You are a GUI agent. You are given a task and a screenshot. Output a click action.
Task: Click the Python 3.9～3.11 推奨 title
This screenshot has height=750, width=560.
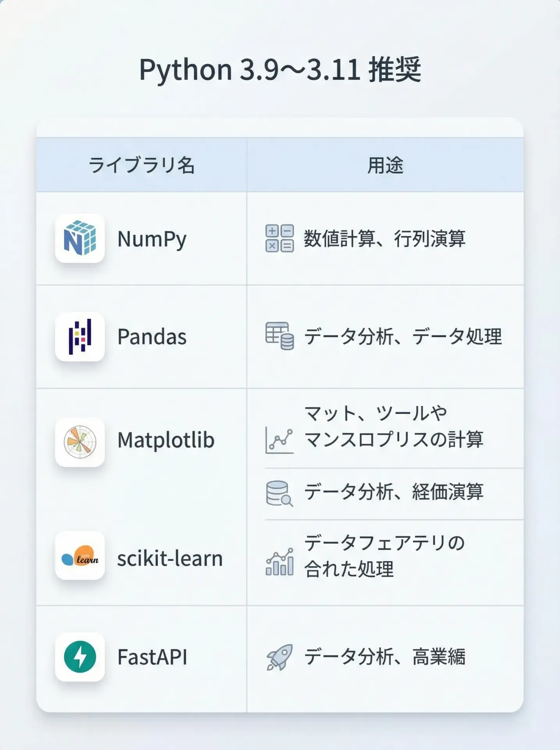click(280, 70)
